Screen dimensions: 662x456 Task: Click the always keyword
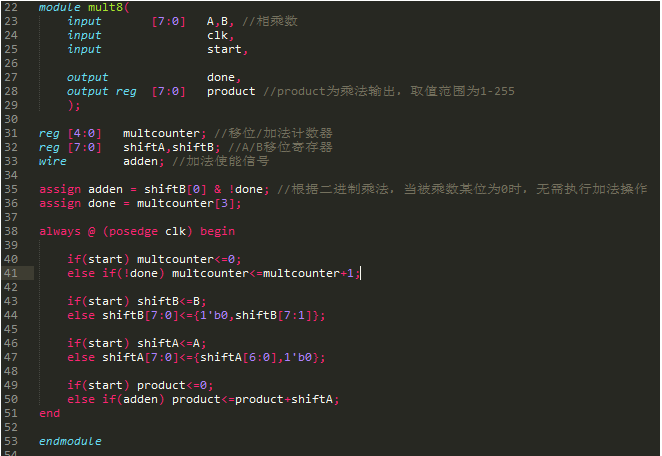pyautogui.click(x=60, y=231)
